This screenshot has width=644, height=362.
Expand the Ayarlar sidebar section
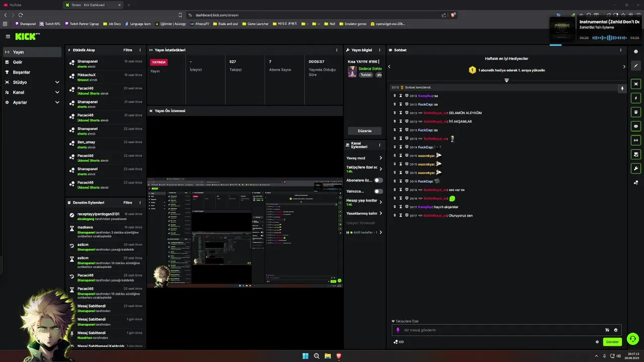pyautogui.click(x=32, y=103)
